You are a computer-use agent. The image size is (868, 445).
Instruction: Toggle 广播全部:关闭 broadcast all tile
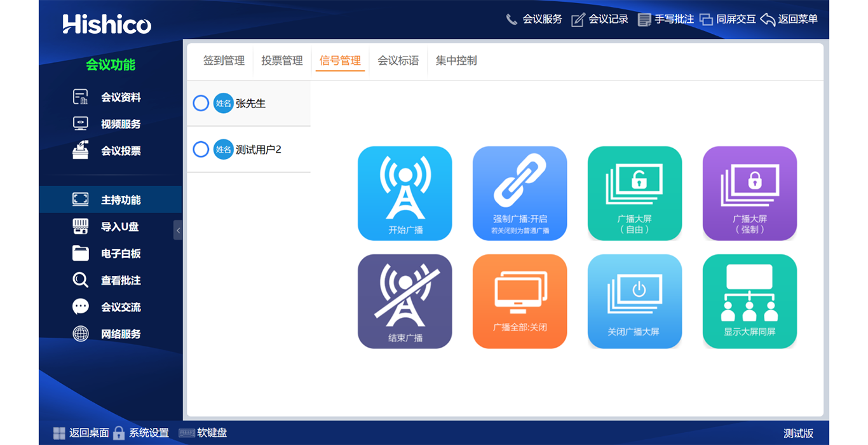(x=520, y=301)
